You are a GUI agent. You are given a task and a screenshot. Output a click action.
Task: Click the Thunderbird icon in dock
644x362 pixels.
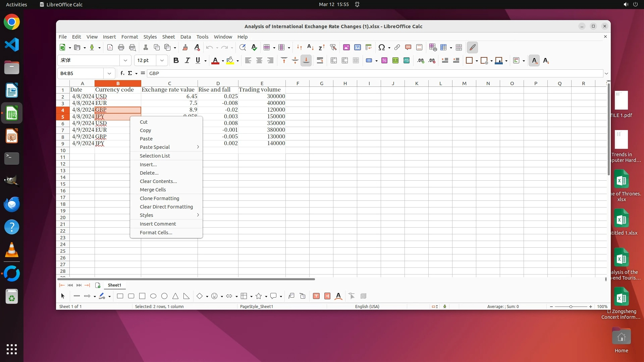pos(12,204)
